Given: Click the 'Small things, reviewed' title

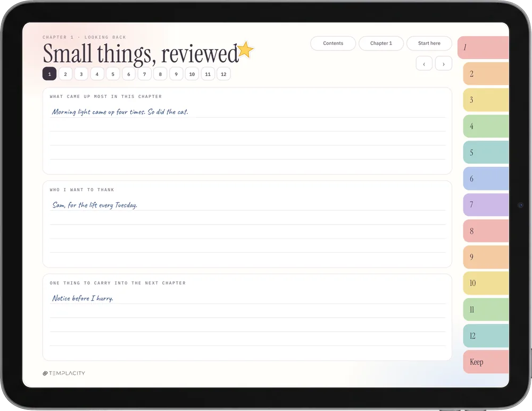Looking at the screenshot, I should [141, 54].
